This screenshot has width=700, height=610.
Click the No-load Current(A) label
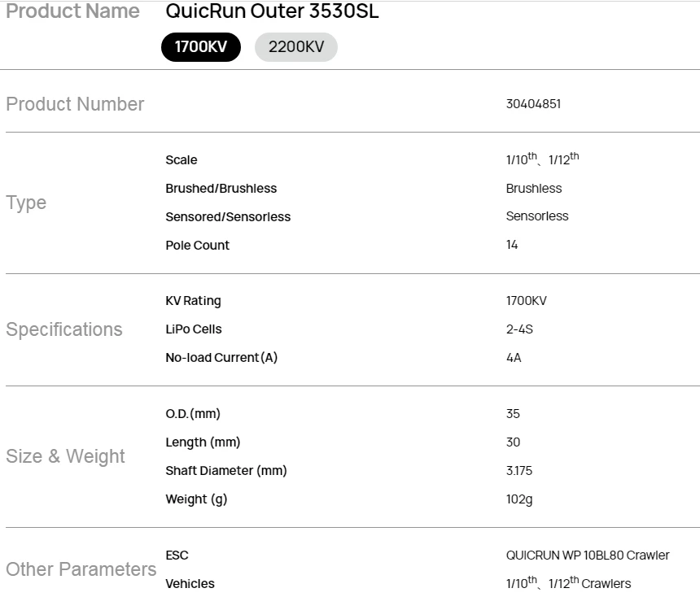221,358
